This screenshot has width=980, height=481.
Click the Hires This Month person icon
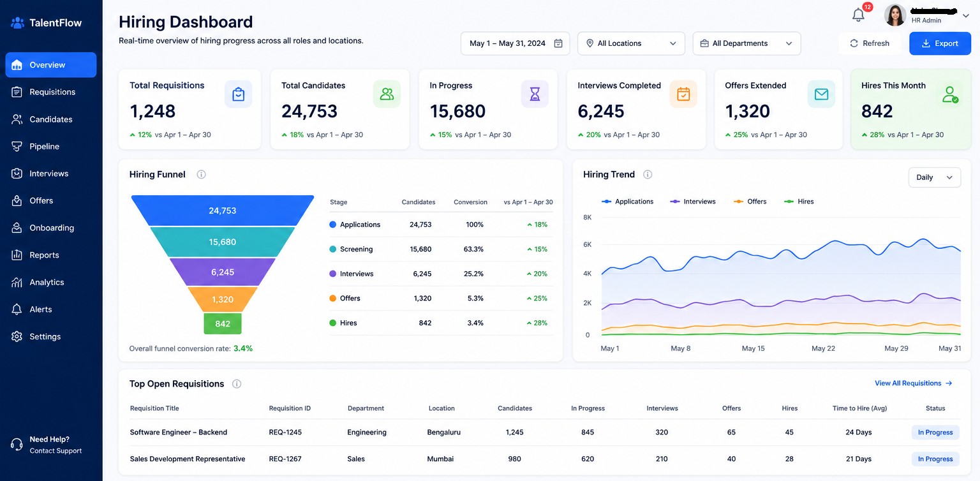pyautogui.click(x=950, y=95)
